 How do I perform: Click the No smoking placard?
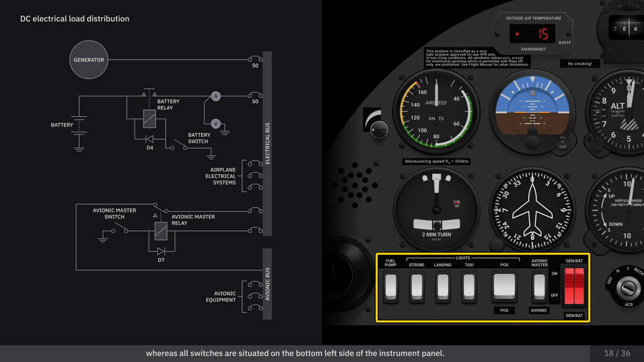tap(580, 63)
